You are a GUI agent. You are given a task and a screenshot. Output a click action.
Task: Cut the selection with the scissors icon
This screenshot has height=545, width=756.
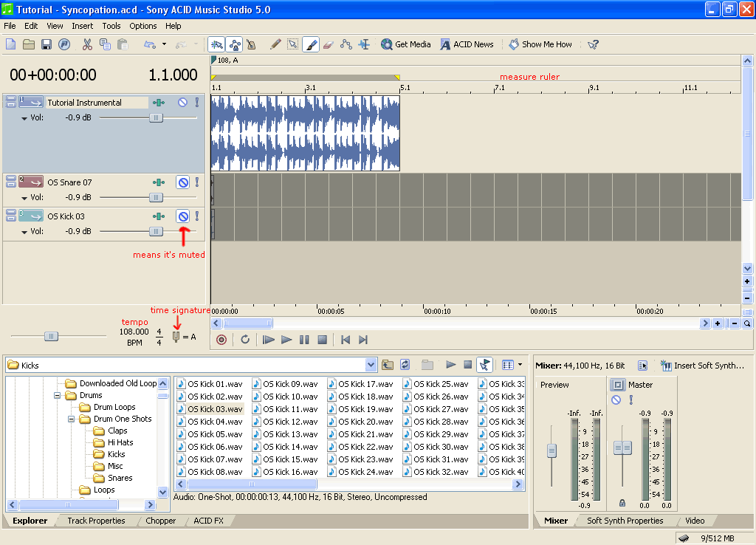pos(87,44)
